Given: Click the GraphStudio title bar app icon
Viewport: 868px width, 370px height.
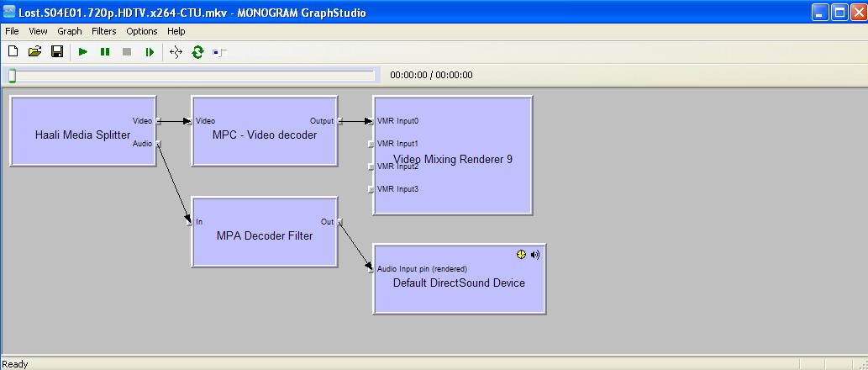Looking at the screenshot, I should (x=9, y=12).
